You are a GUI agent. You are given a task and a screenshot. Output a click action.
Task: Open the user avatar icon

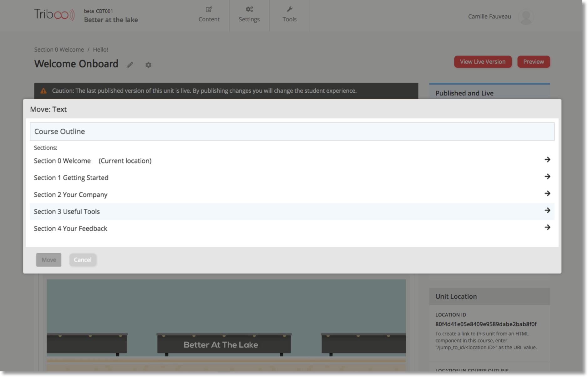pos(526,17)
